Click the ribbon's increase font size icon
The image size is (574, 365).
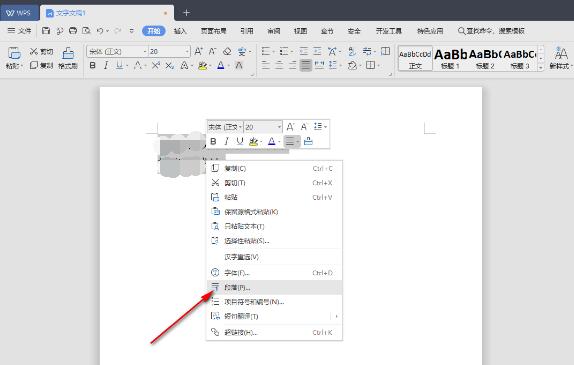click(198, 52)
